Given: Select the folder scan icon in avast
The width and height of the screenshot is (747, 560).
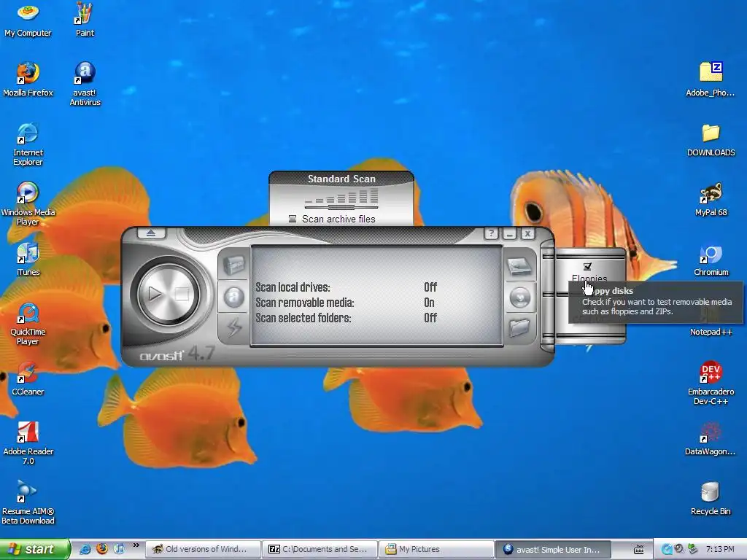Looking at the screenshot, I should (519, 327).
